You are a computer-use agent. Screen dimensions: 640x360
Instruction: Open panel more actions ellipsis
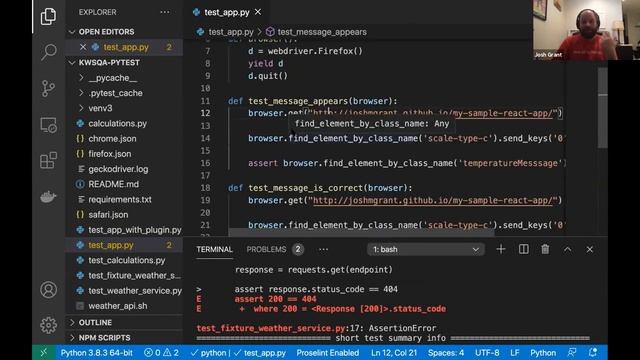323,249
